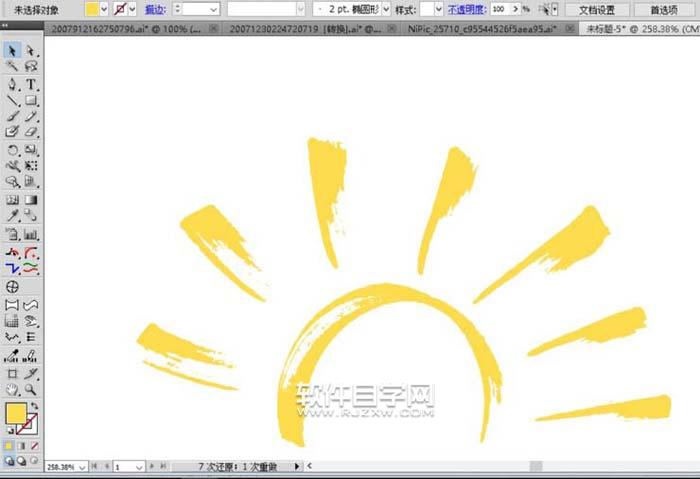Choose the Shape Builder tool

coord(12,182)
